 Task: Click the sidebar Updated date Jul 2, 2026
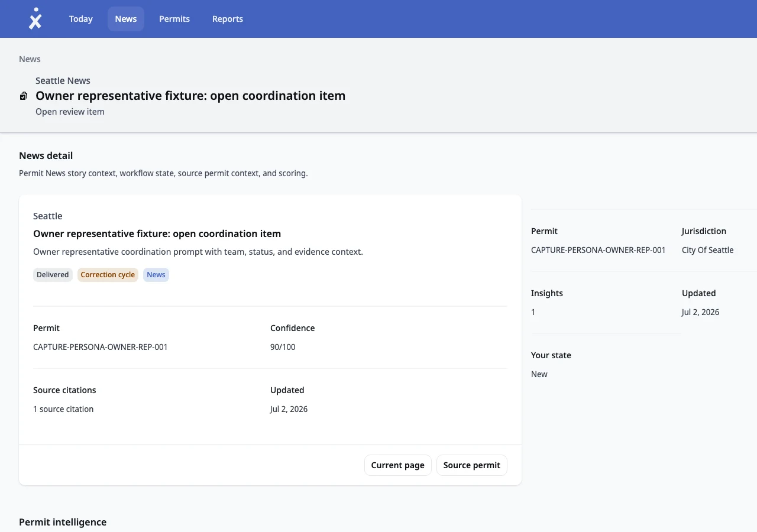click(700, 312)
